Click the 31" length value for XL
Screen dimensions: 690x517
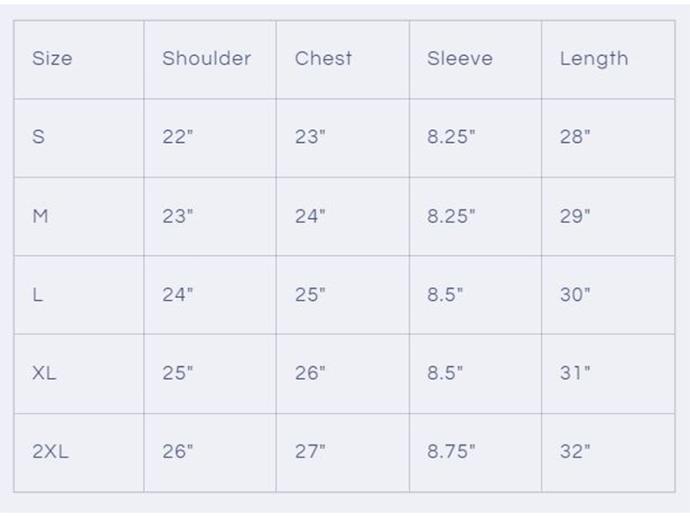pyautogui.click(x=575, y=373)
